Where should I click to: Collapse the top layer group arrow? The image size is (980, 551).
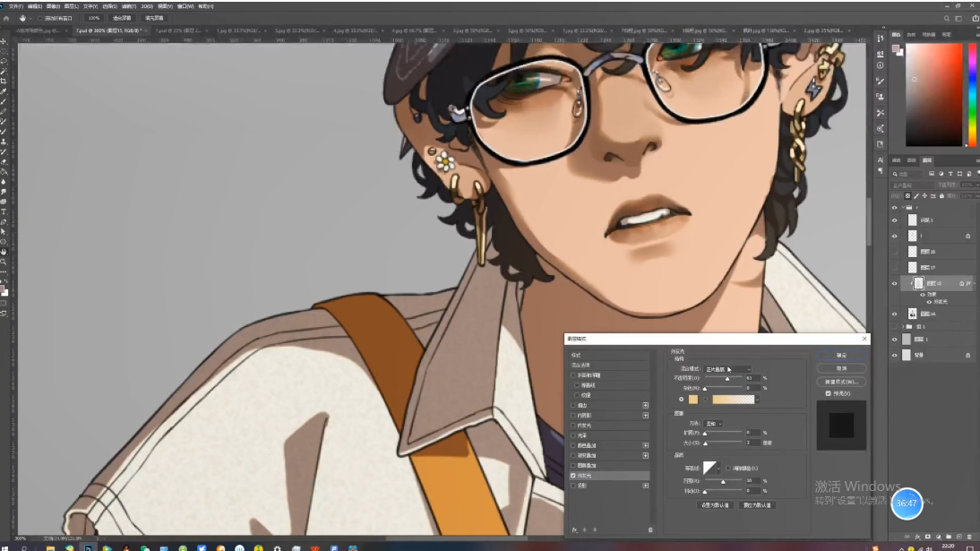coord(903,208)
